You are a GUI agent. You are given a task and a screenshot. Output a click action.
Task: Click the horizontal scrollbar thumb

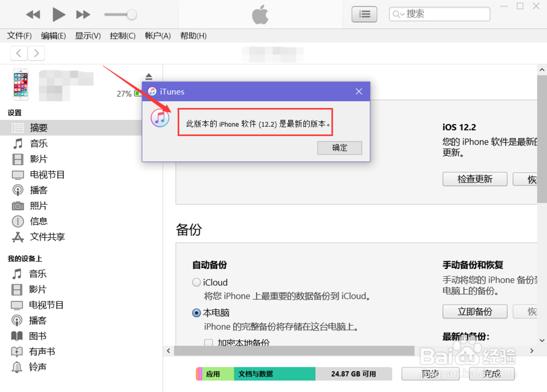[294, 351]
